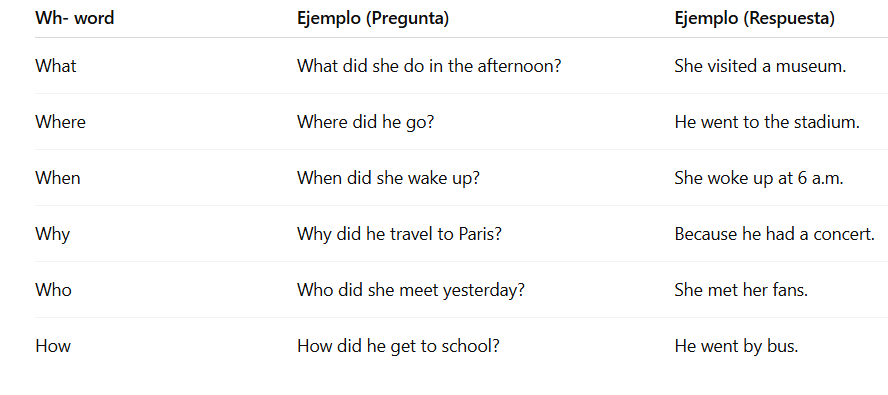Click the answer 'She visited a museum.'

760,66
